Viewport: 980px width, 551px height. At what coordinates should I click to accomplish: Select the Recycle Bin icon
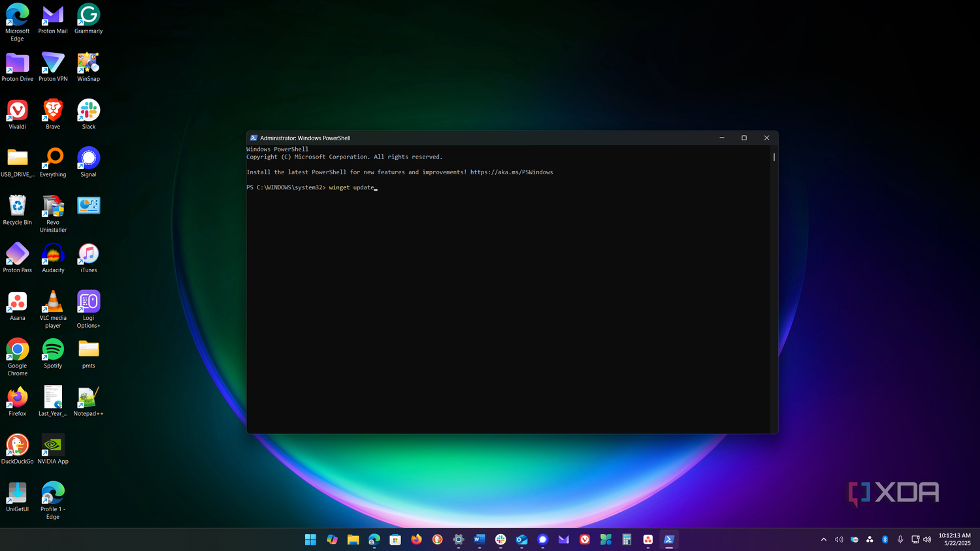point(18,210)
